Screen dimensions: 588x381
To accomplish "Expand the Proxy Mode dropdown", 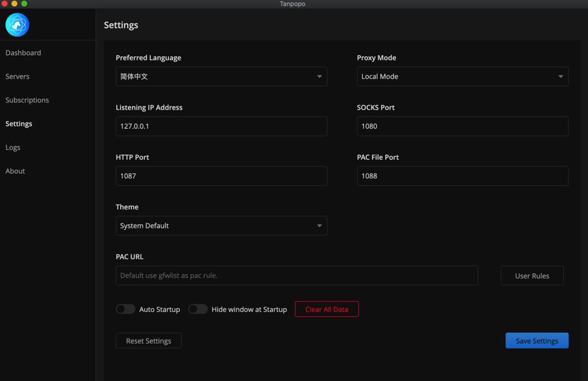I will point(462,76).
